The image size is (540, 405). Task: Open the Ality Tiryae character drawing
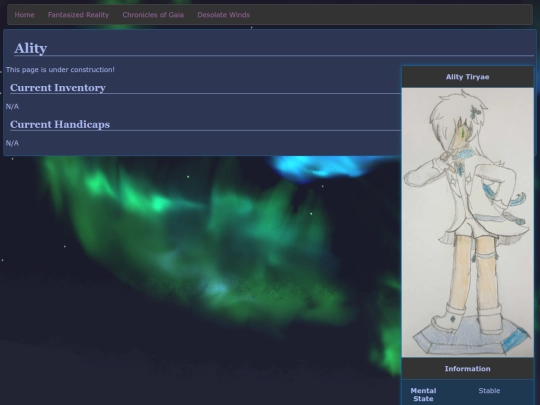467,222
